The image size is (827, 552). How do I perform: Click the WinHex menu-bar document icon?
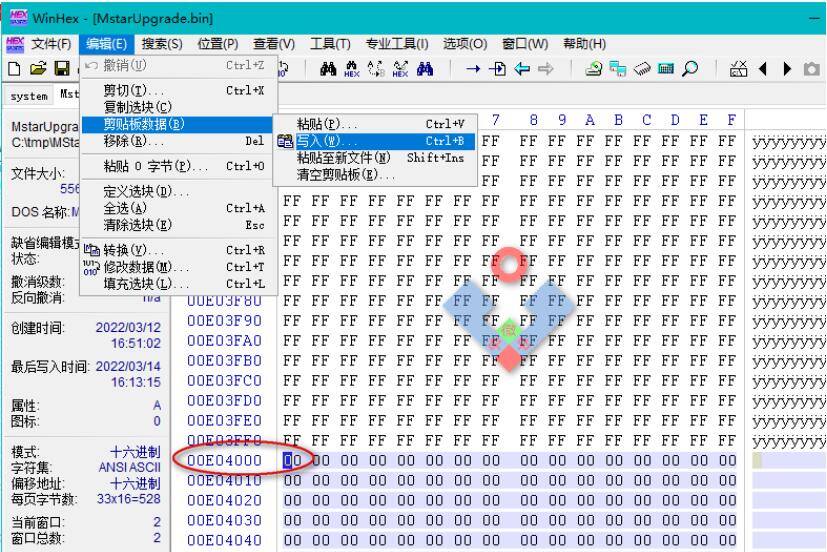click(15, 44)
